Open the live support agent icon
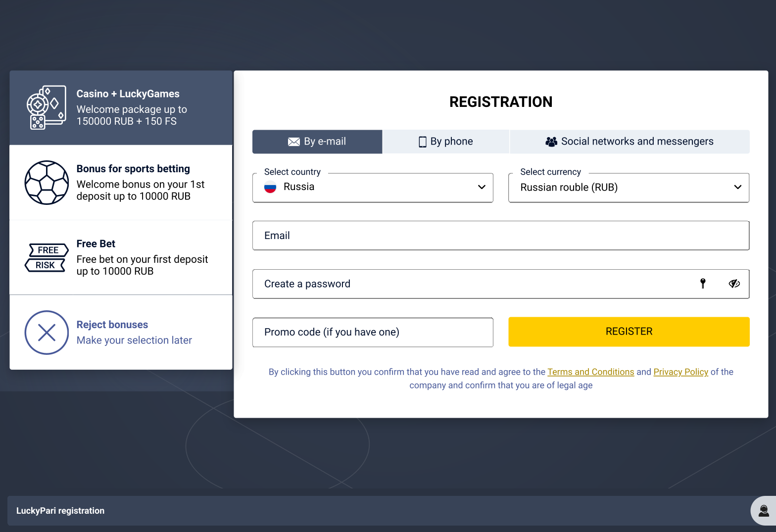The image size is (776, 532). coord(764,511)
